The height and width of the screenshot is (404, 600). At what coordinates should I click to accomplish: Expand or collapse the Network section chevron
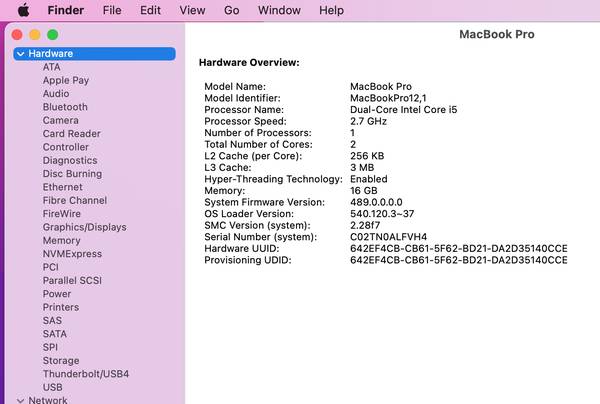[20, 400]
